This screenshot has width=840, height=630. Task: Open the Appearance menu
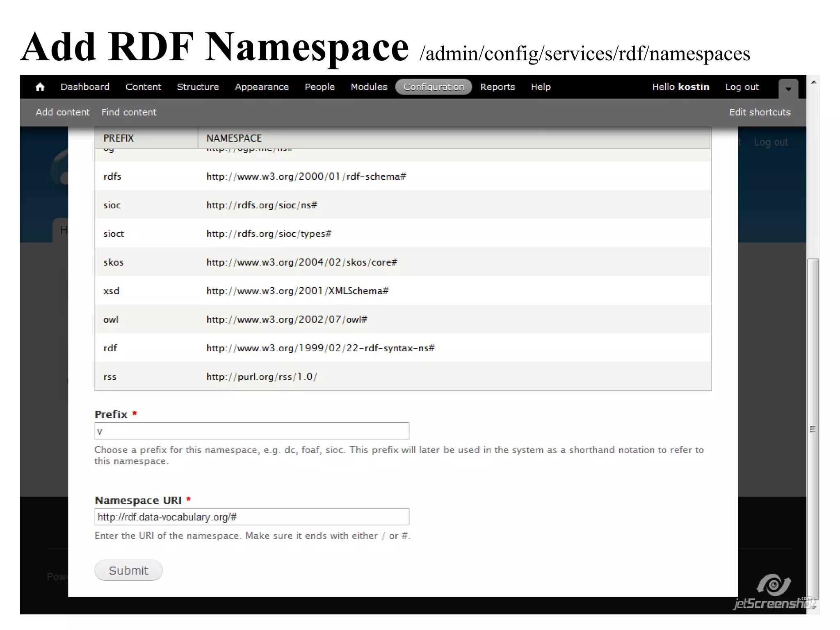click(x=262, y=87)
